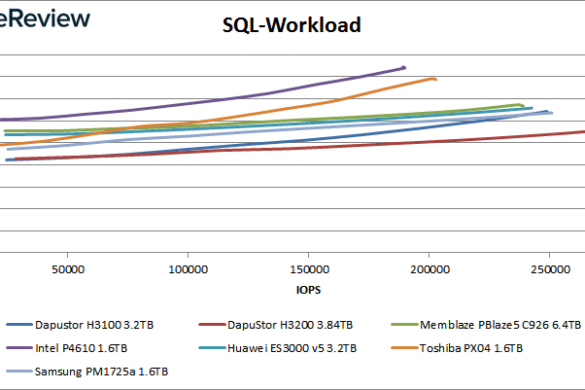The image size is (585, 390).
Task: Click the 100000 axis tick label
Action: coord(188,269)
